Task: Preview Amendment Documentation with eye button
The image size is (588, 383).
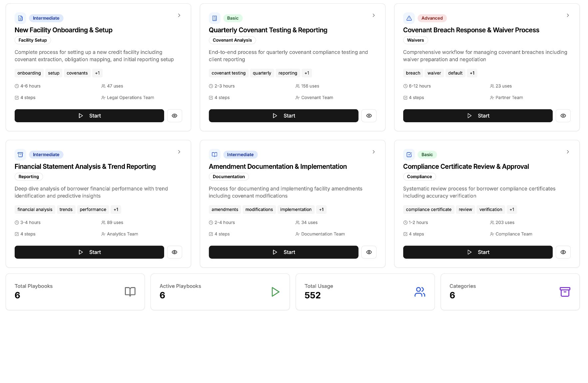Action: (x=369, y=252)
